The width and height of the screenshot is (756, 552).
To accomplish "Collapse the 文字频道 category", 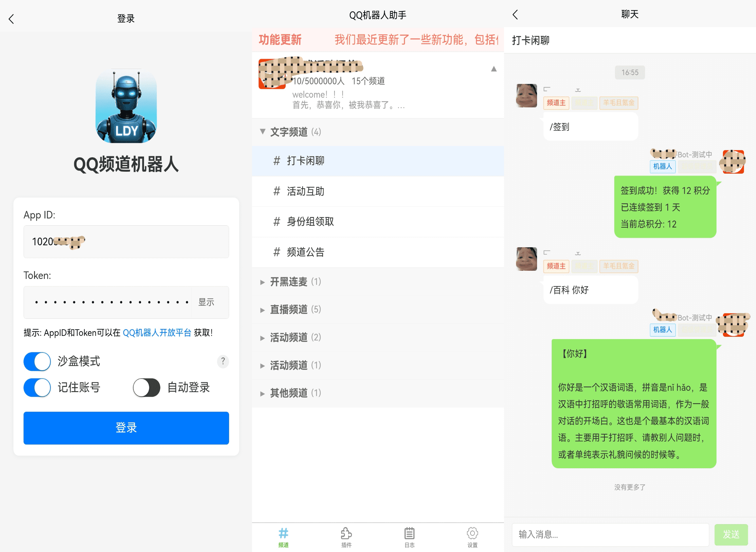I will pos(378,132).
